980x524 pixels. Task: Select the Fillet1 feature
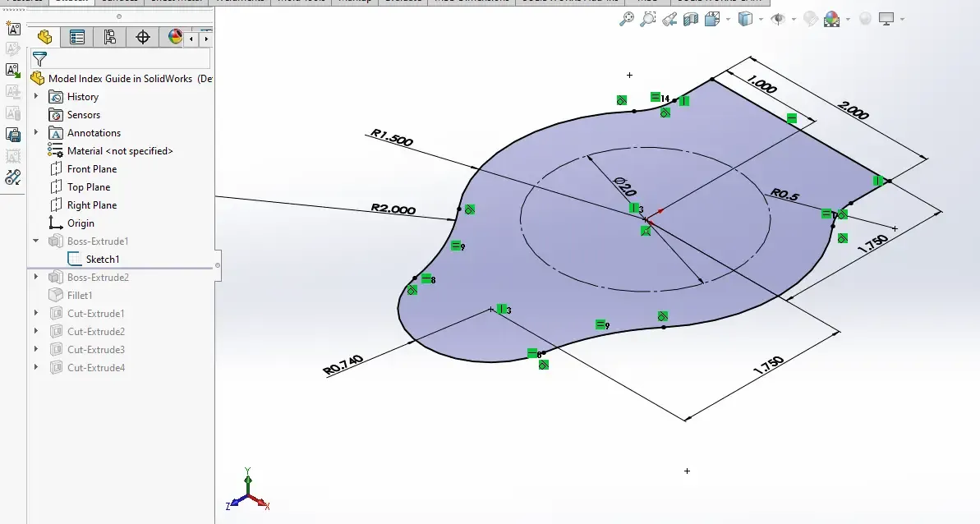(70, 296)
